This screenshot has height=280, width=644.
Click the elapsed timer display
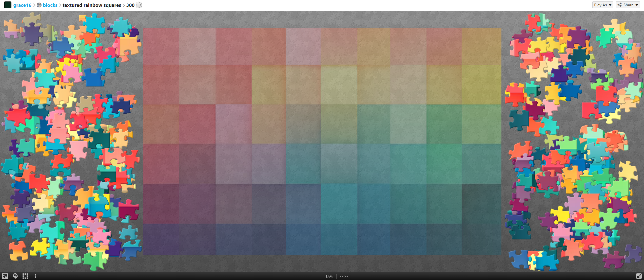pos(344,276)
